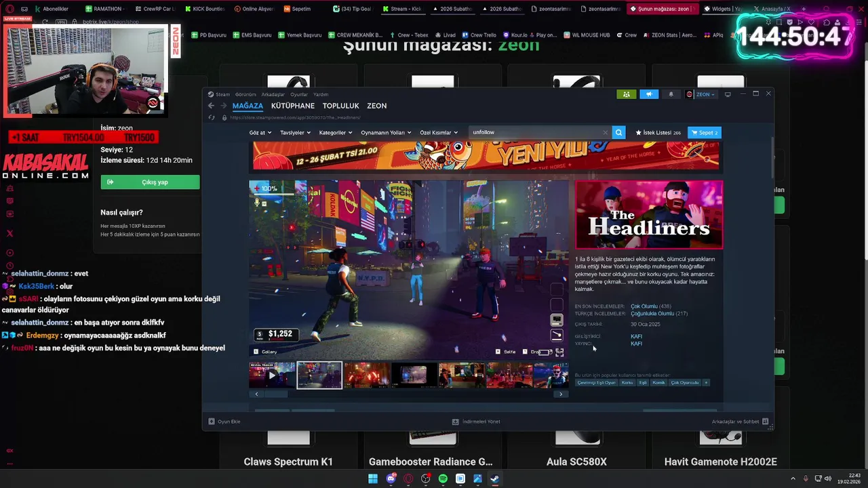Open Steam Big Picture mode icon
This screenshot has width=868, height=488.
click(x=728, y=94)
